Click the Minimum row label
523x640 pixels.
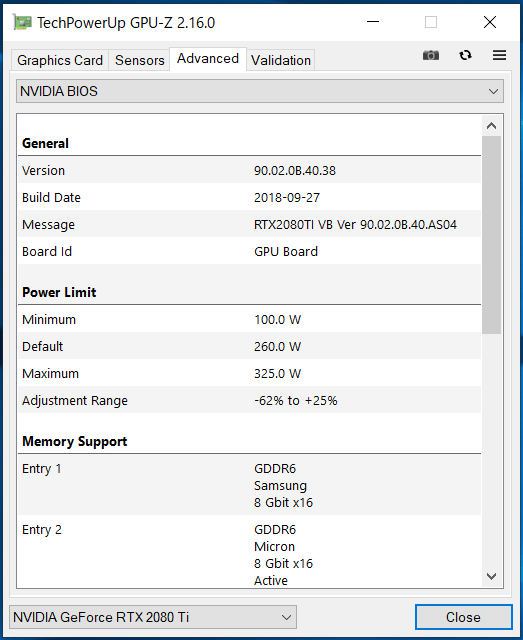coord(49,319)
